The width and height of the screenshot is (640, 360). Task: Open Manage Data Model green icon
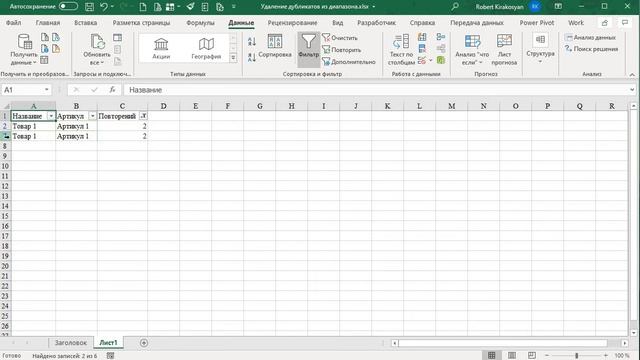(x=441, y=60)
